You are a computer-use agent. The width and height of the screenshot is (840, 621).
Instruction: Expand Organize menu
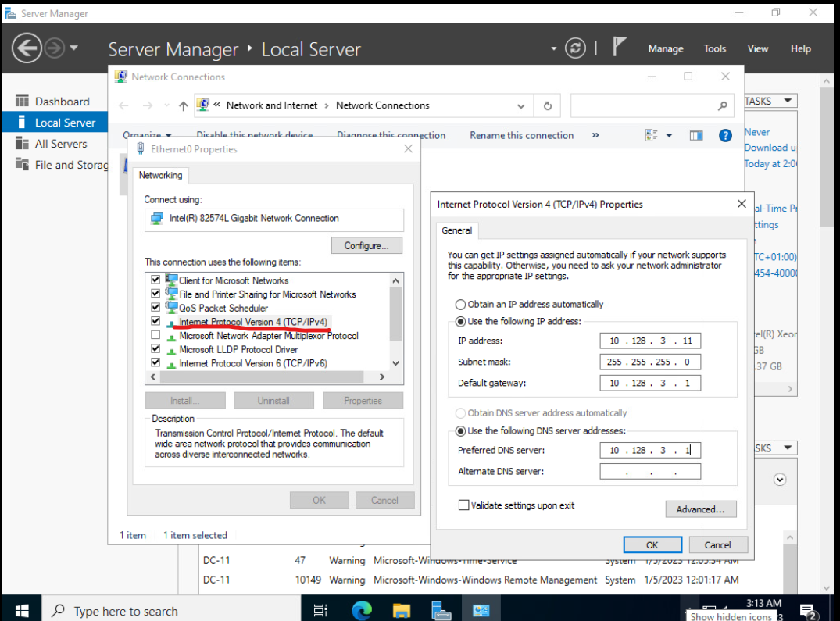[147, 135]
